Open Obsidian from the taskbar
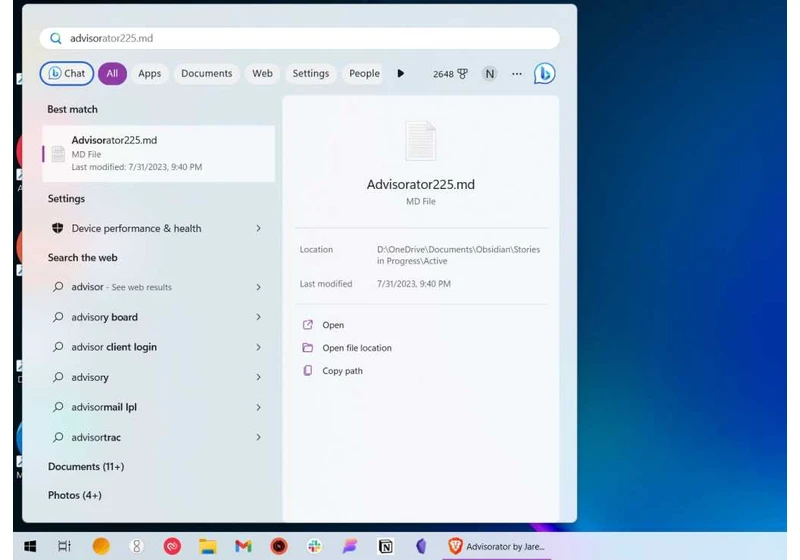 point(421,547)
